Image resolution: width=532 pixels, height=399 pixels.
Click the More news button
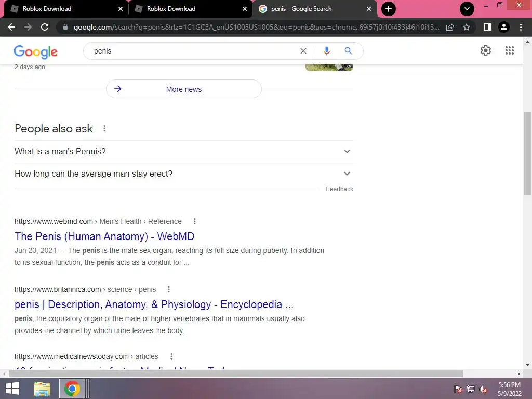(x=184, y=89)
